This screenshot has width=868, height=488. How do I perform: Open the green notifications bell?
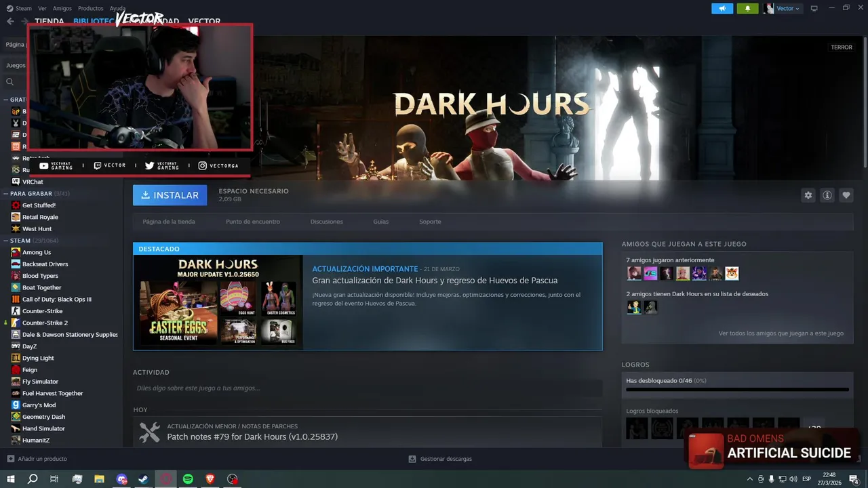pos(747,8)
